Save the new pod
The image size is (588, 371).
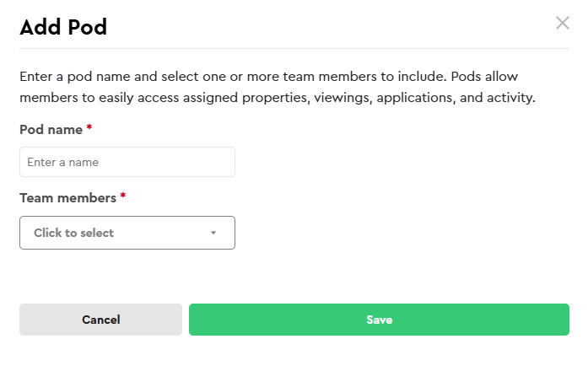[379, 320]
